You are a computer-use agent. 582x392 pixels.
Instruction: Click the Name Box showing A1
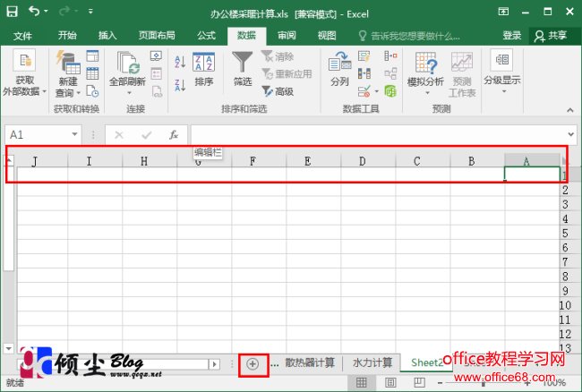(39, 134)
